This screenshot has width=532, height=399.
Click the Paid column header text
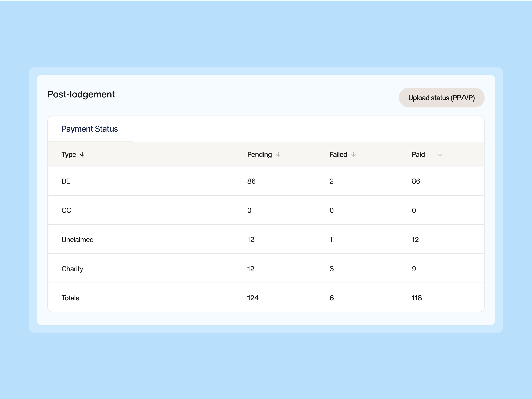418,154
